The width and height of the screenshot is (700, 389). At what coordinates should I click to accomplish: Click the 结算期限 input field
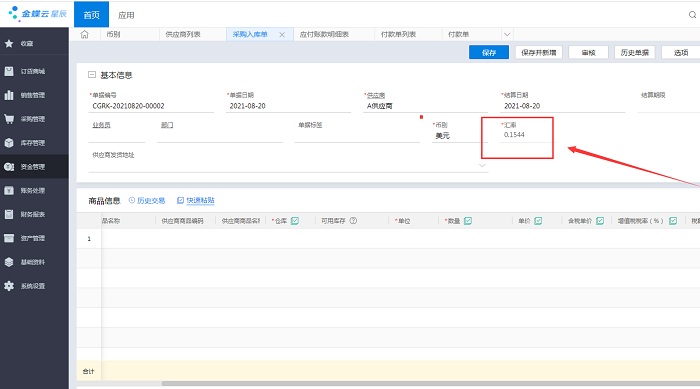click(668, 106)
